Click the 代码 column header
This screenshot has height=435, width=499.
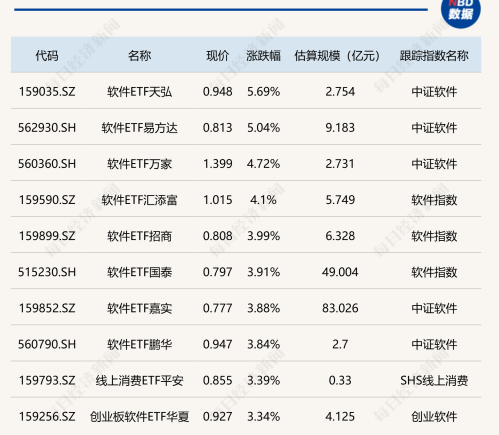point(47,55)
